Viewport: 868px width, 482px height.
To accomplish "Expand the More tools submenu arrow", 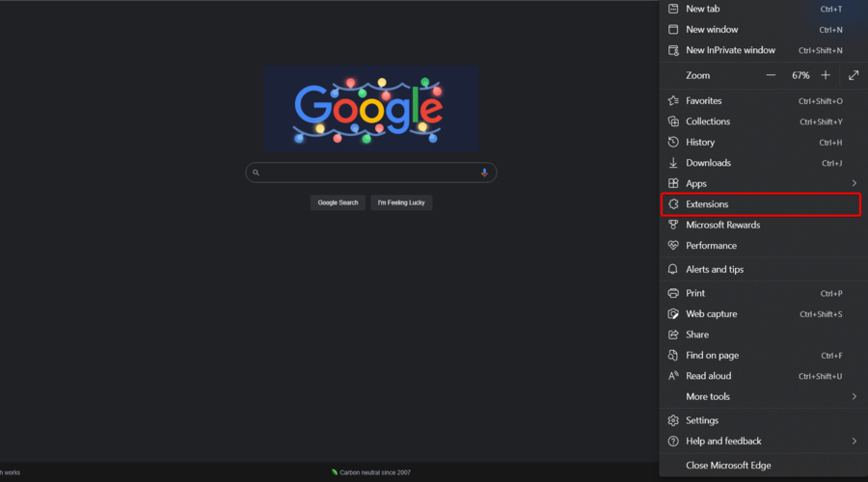I will 854,396.
